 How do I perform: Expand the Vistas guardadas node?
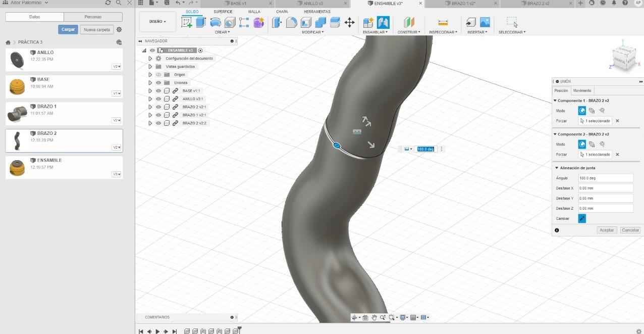coord(150,67)
